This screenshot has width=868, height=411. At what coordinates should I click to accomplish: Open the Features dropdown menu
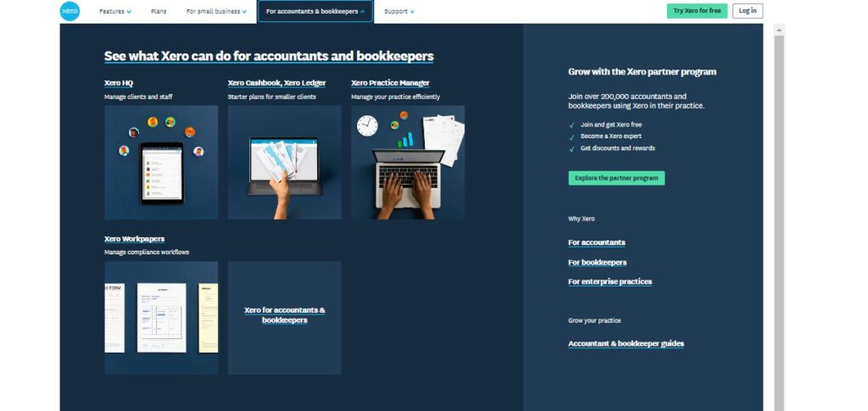pyautogui.click(x=115, y=11)
